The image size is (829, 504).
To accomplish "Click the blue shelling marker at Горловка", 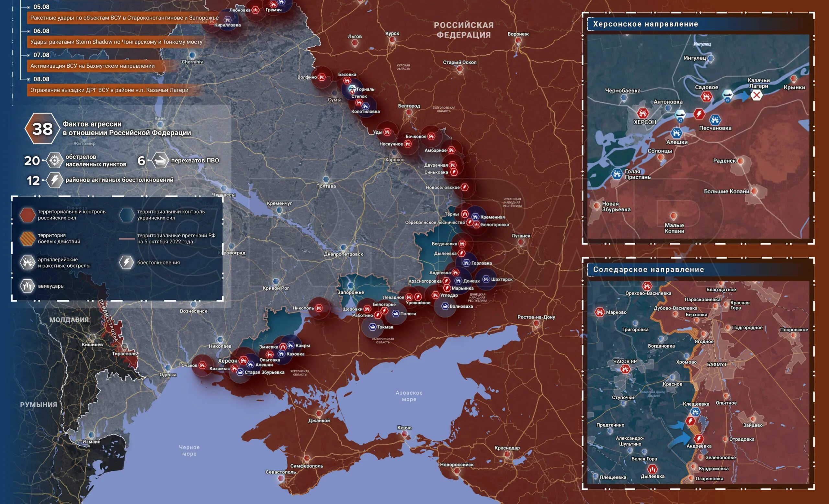I will coord(466,263).
